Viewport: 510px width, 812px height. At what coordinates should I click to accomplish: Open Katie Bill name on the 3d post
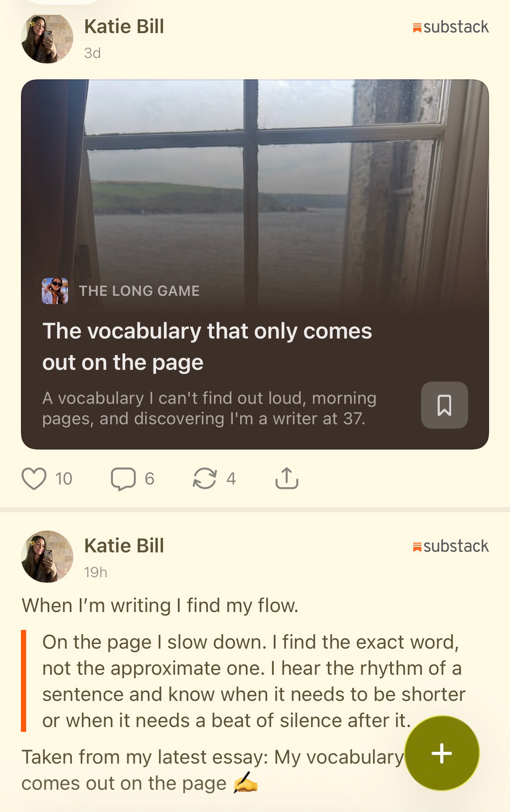124,27
